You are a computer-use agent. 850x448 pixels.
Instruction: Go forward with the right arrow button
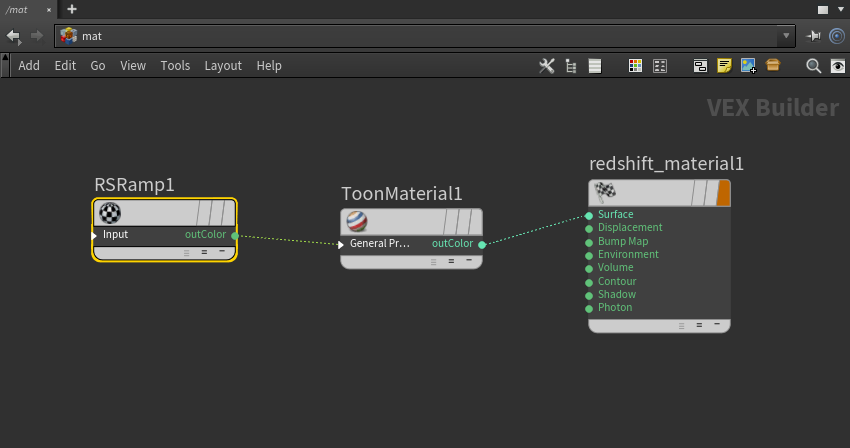tap(36, 36)
